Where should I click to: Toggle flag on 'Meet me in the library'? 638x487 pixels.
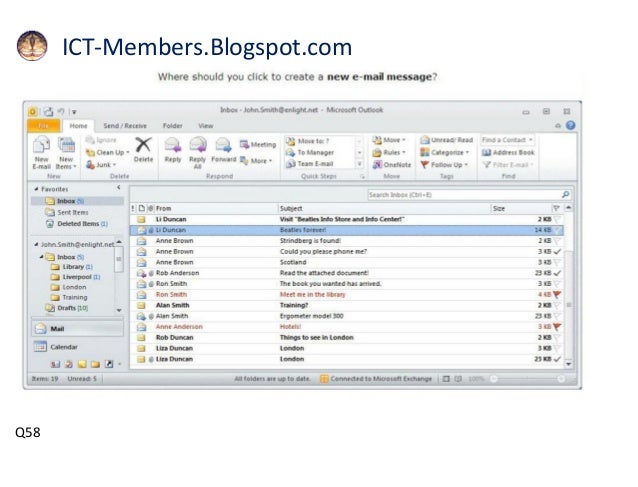click(557, 294)
